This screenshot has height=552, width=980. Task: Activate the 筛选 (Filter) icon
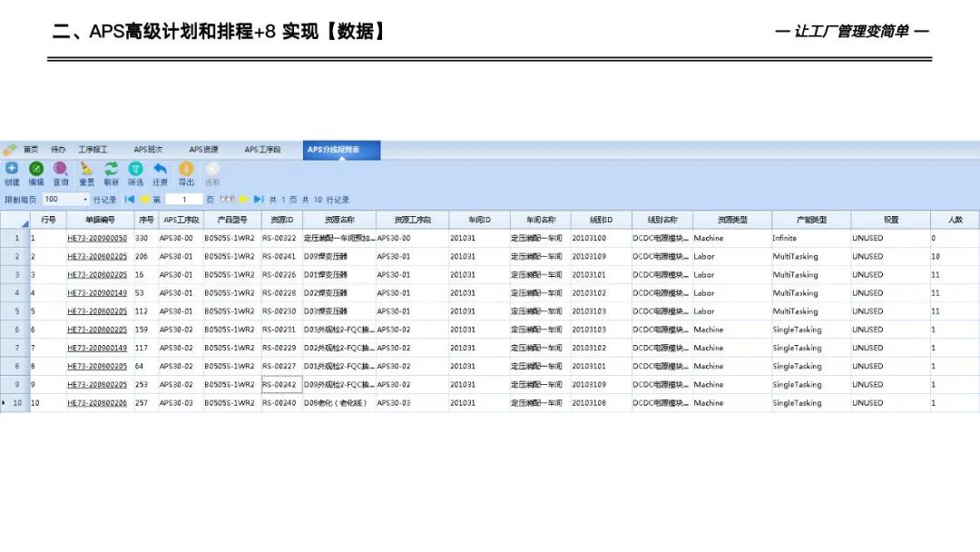[x=135, y=169]
